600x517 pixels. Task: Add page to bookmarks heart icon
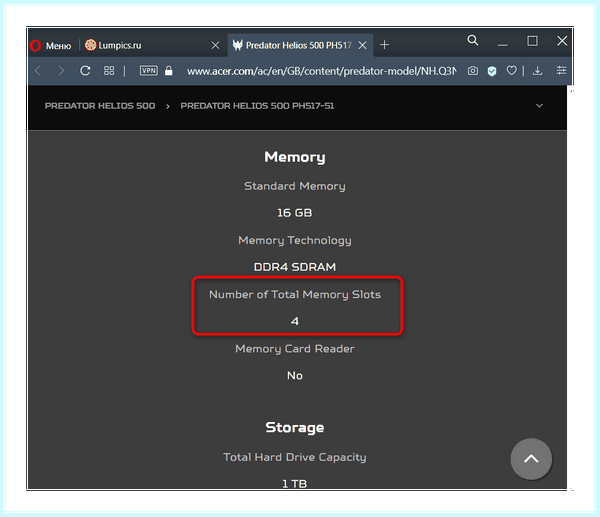512,70
